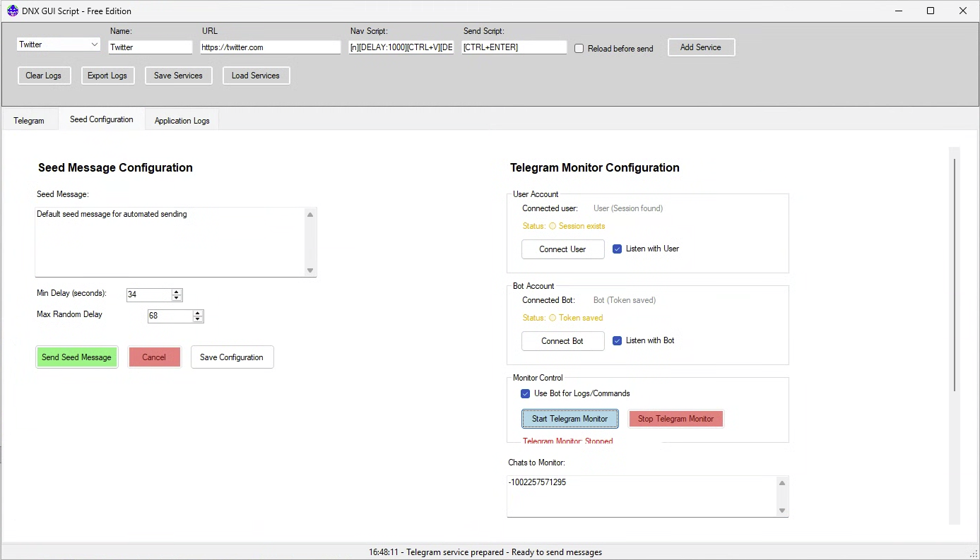The width and height of the screenshot is (980, 560).
Task: Click the Add Service button
Action: pos(701,47)
